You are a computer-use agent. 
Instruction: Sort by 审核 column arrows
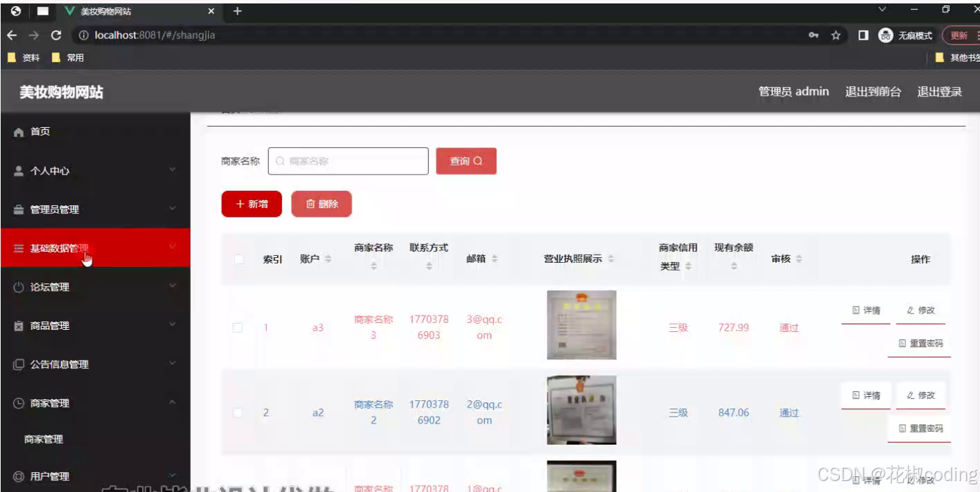pyautogui.click(x=799, y=259)
